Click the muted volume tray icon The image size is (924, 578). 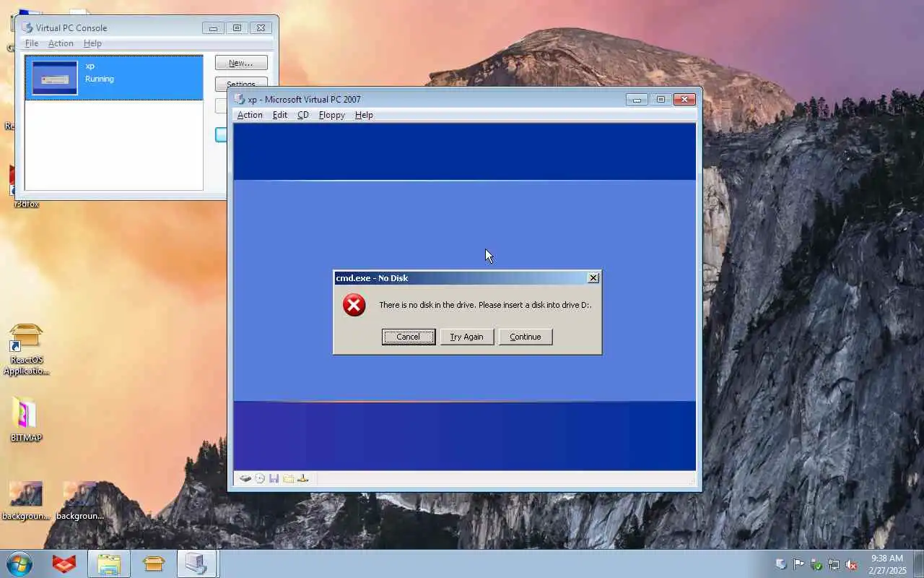[851, 564]
